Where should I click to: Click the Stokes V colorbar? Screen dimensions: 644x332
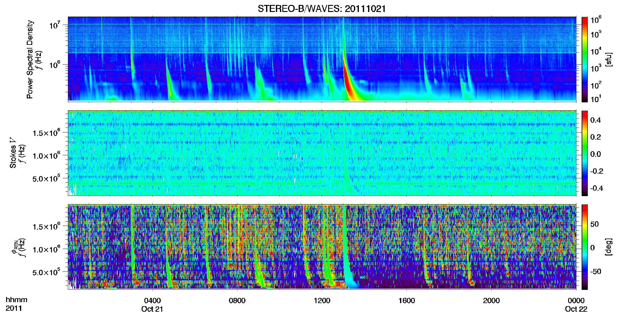coord(584,153)
